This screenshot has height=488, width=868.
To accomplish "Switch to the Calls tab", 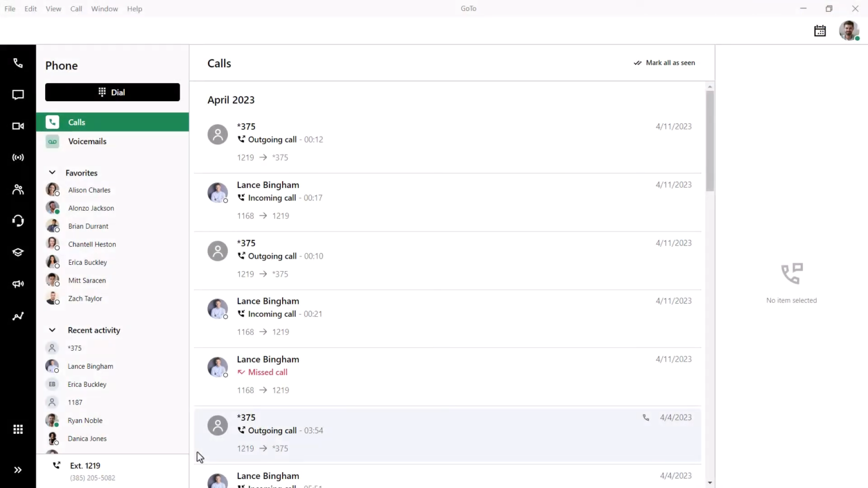I will 76,122.
